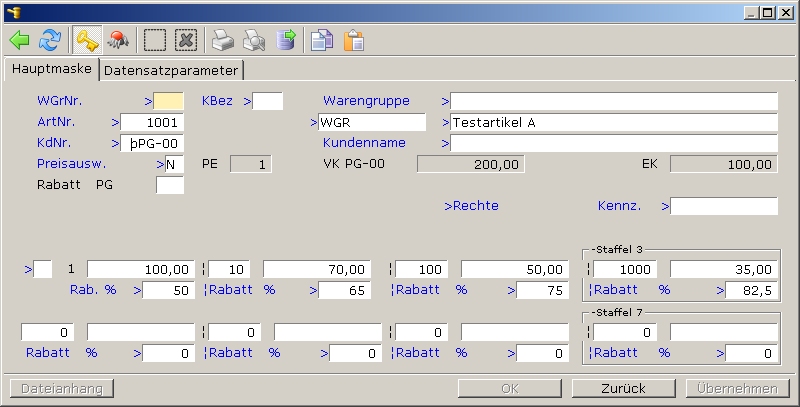Click the WGrNr. input field
Viewport: 800px width, 407px height.
169,101
